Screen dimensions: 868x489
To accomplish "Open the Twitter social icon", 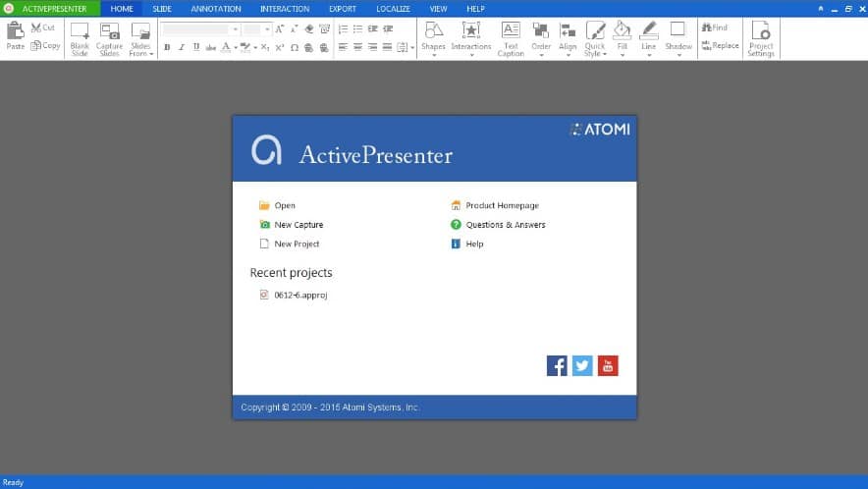I will tap(582, 365).
